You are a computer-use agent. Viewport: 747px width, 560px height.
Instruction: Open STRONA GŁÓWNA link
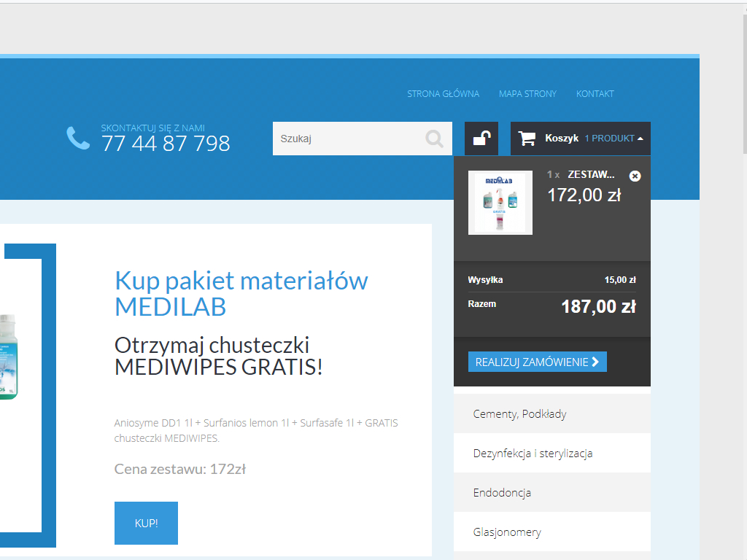[443, 94]
